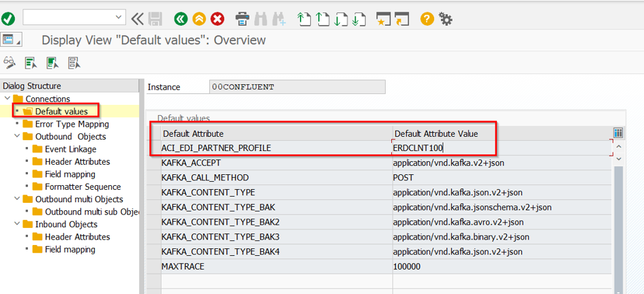This screenshot has height=294, width=644.
Task: Click into the transaction command field
Action: (x=69, y=17)
